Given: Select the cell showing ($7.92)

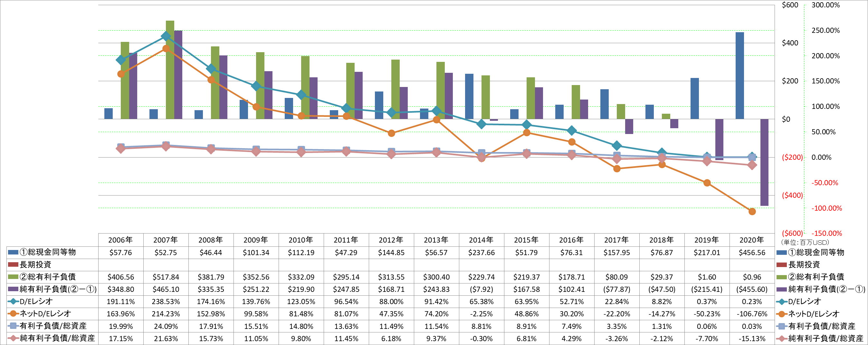Looking at the screenshot, I should [482, 289].
